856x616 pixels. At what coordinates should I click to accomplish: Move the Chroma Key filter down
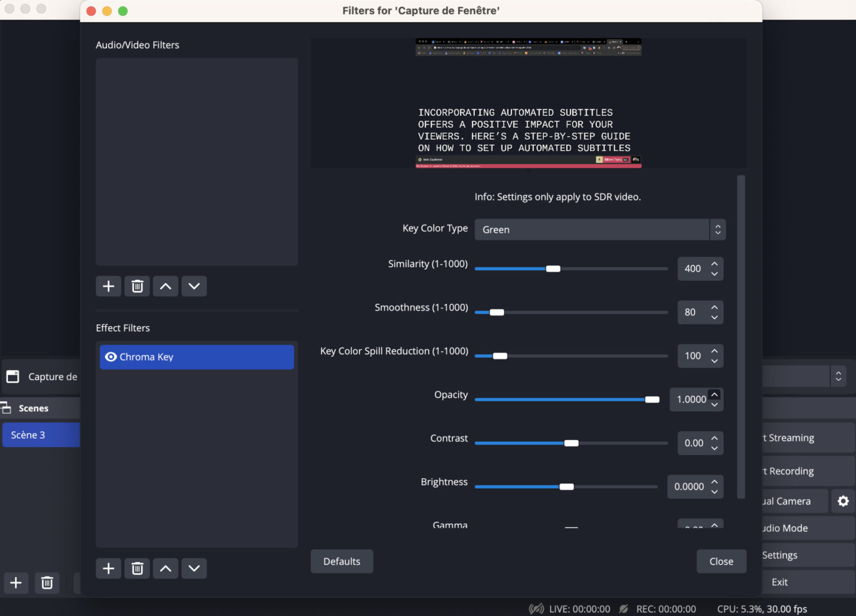click(x=194, y=568)
